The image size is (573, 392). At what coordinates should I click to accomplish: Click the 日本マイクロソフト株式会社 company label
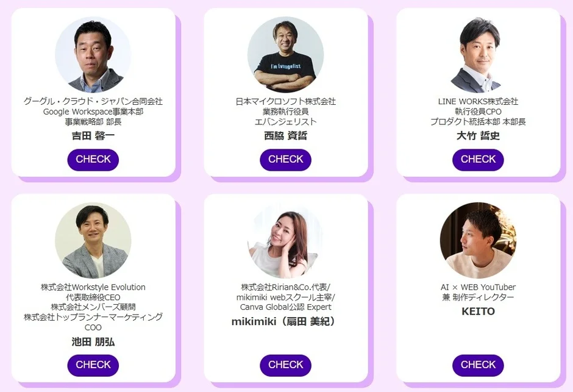pos(285,101)
